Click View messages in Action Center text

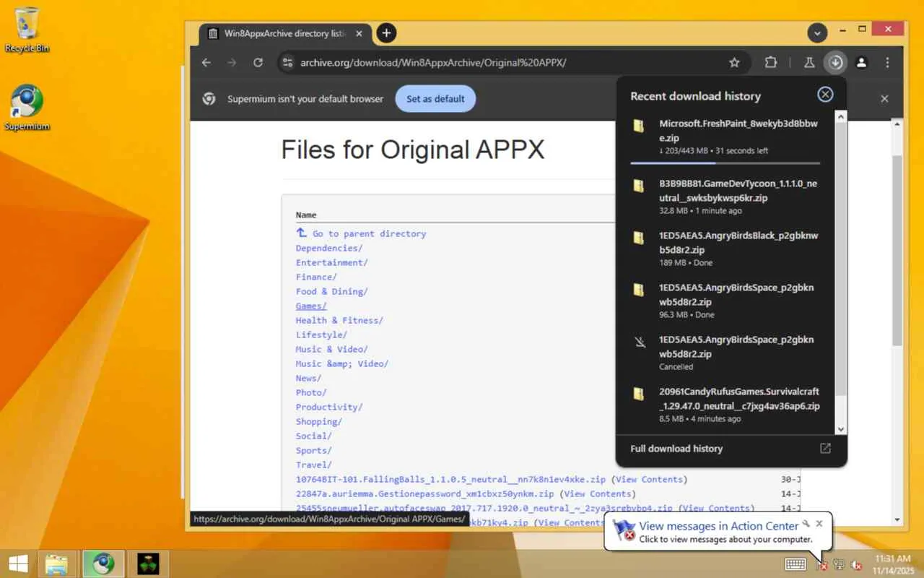[718, 526]
